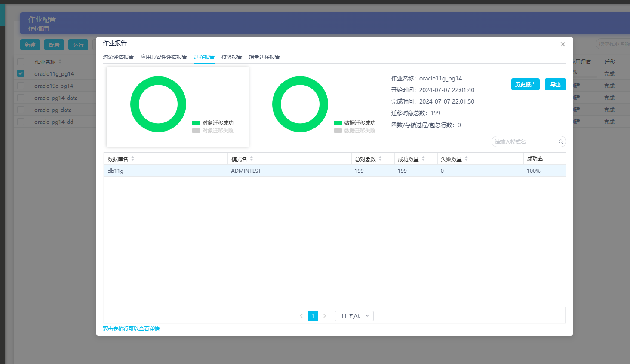Image resolution: width=630 pixels, height=364 pixels.
Task: Open the 应用兼容性评估报告 tab
Action: [x=164, y=57]
